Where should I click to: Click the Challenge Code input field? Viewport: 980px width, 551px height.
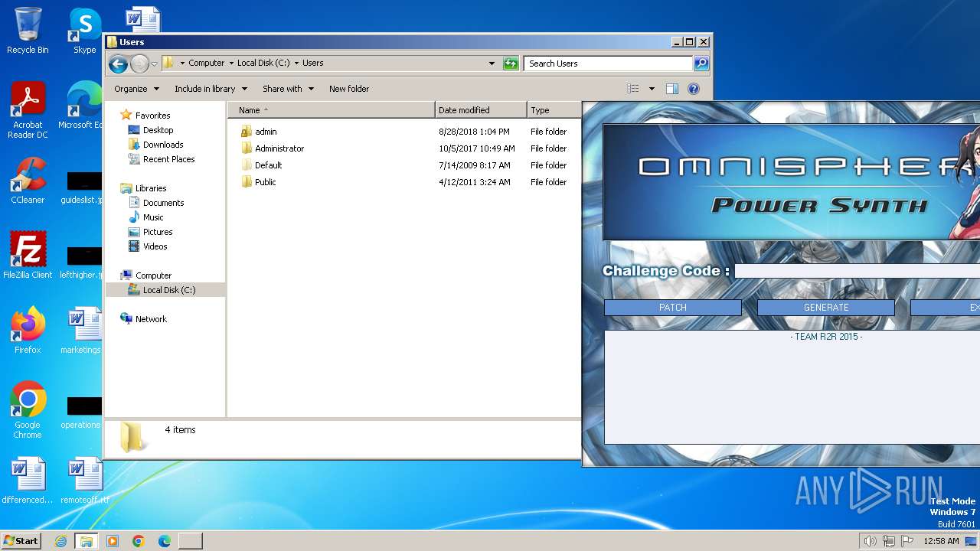[857, 271]
